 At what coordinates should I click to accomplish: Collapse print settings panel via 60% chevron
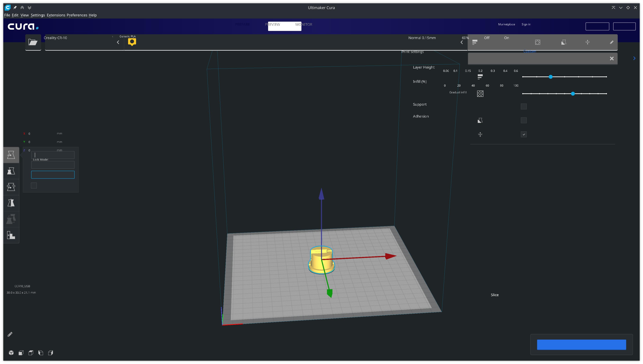coord(462,42)
